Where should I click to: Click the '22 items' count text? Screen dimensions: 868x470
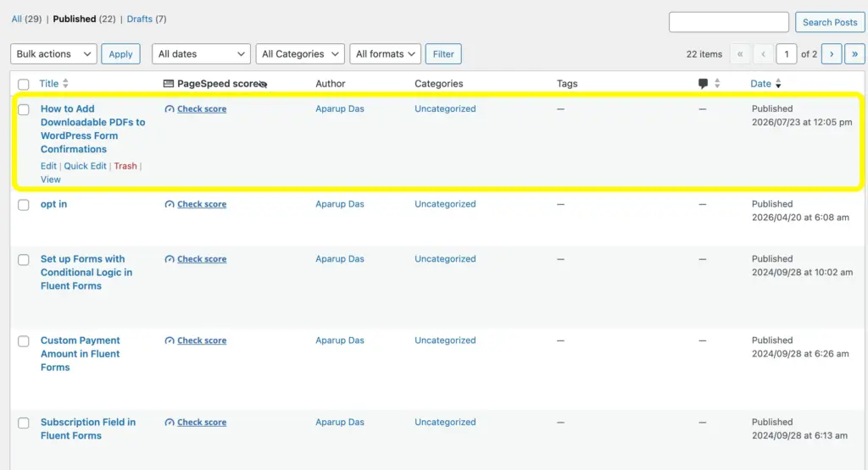[x=704, y=54]
